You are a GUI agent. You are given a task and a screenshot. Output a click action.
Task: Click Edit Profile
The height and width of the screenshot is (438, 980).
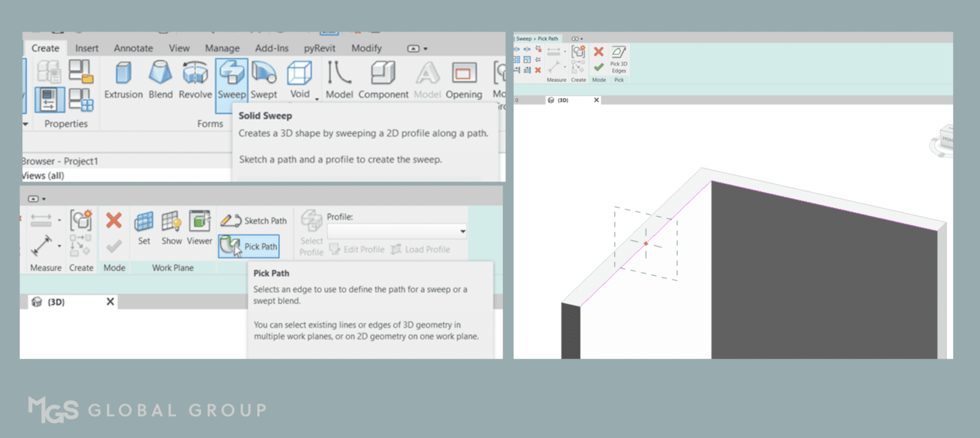(x=357, y=249)
